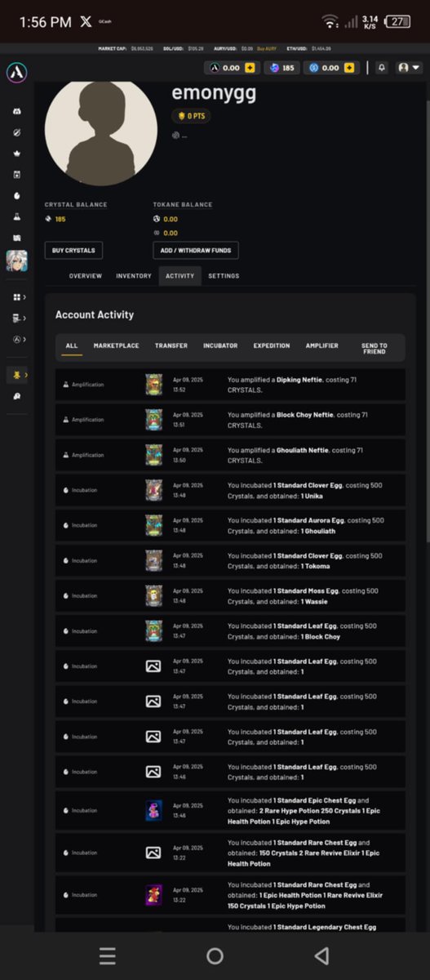Switch to the Inventory tab

[x=134, y=276]
